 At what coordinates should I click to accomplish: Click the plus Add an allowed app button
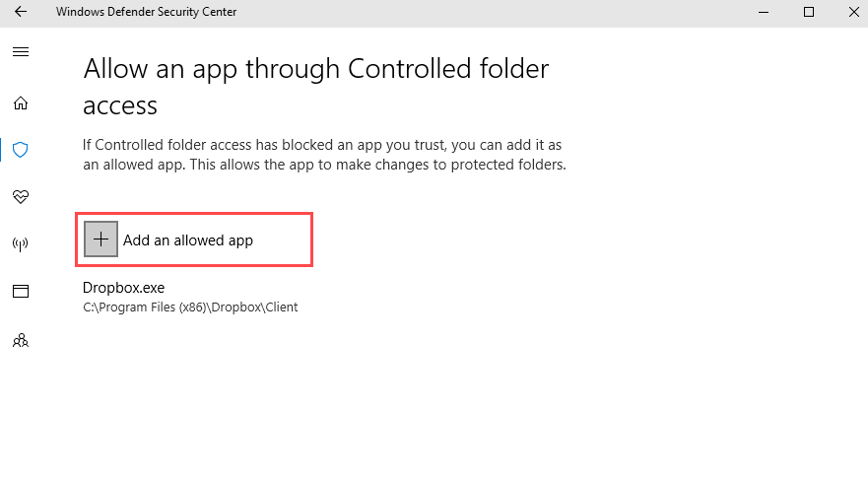click(x=100, y=239)
